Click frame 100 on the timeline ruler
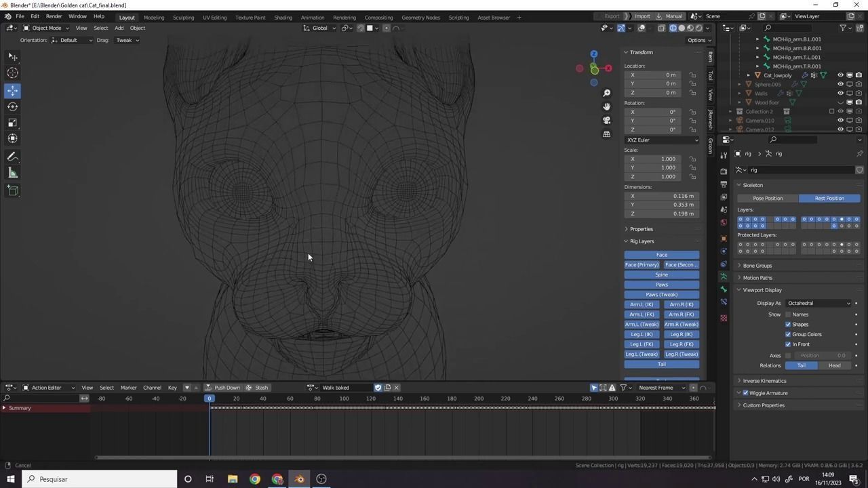 click(x=344, y=399)
